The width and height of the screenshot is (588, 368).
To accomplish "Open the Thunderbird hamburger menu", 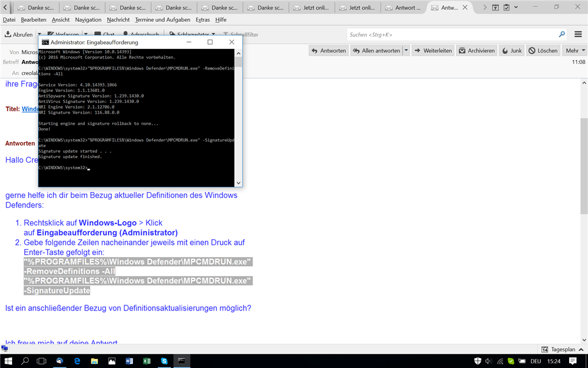I will pos(578,34).
